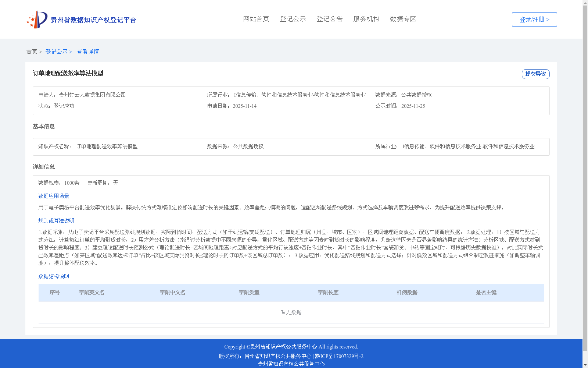Click the 字段中文名 column header
Screen dimensions: 588x368
pos(173,293)
